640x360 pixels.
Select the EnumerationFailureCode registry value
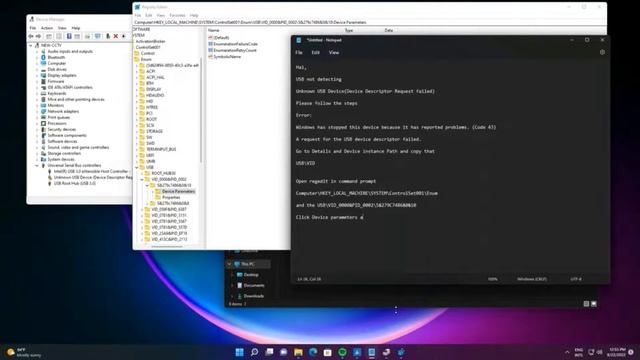236,44
